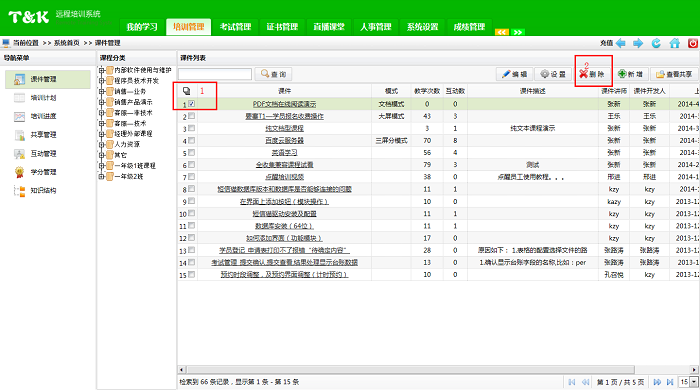Check the checkbox in row 3
Image resolution: width=700 pixels, height=391 pixels.
pyautogui.click(x=192, y=128)
